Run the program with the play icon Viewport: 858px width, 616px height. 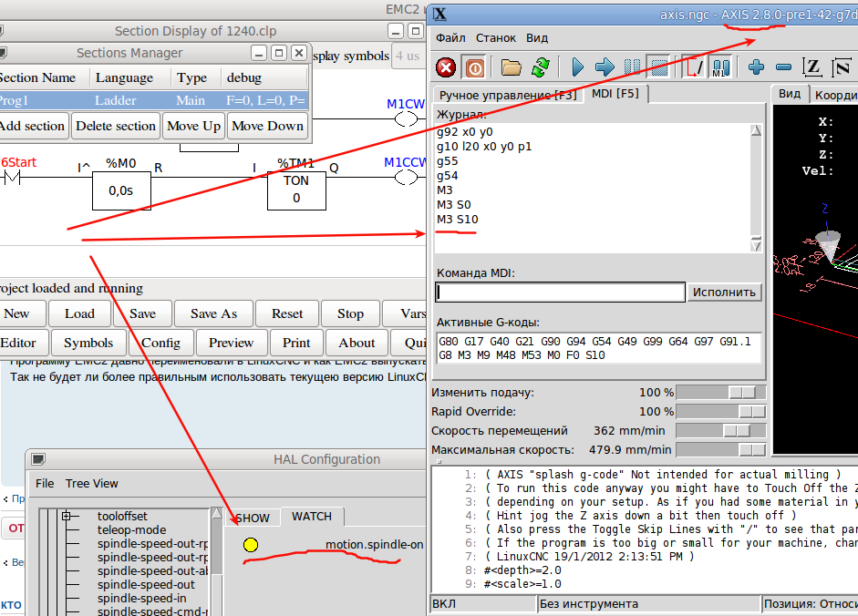pos(577,67)
